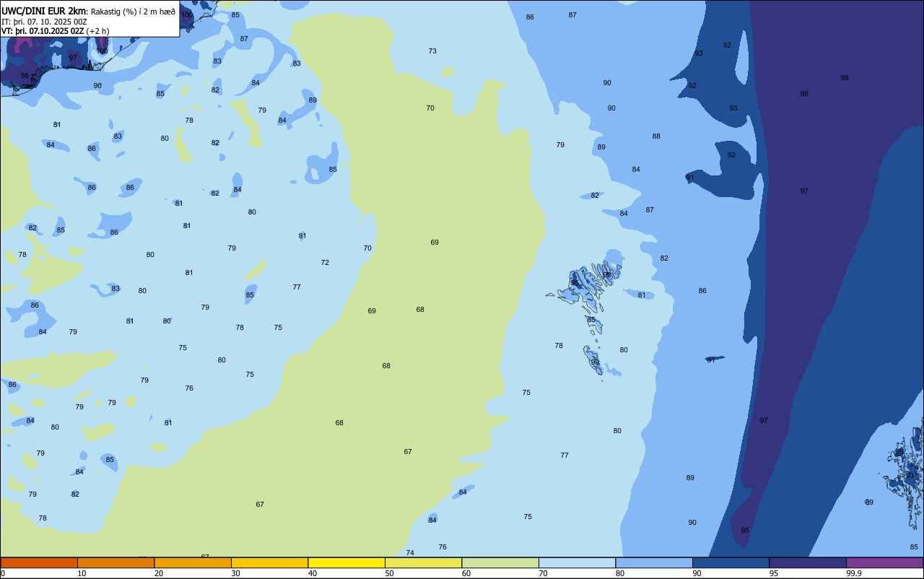Viewport: 924px width, 579px height.
Task: Select the navy 95–99.9 legend swatch
Action: [x=808, y=563]
